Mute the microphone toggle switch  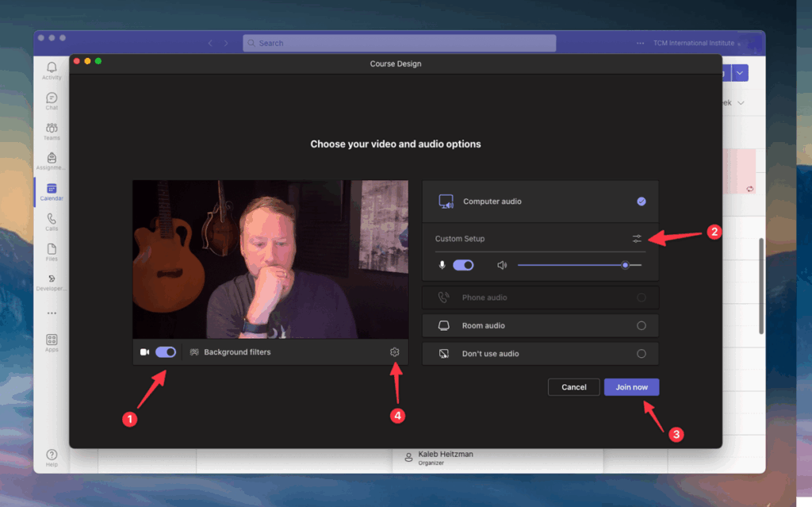click(463, 265)
